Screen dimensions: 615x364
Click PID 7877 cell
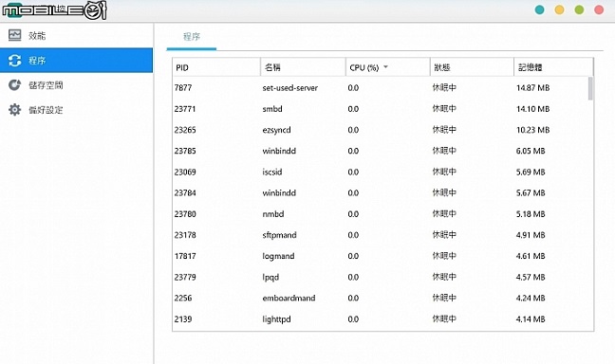pos(183,88)
